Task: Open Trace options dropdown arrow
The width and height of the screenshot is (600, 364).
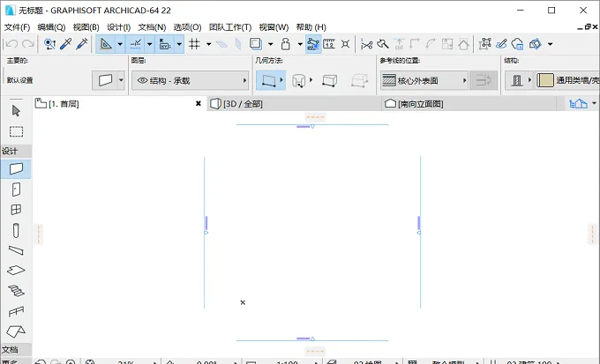Action: (271, 44)
